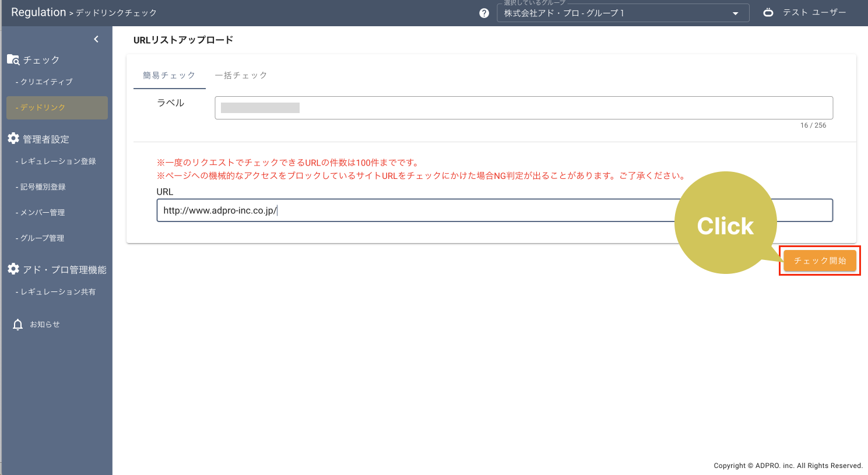Navigate to メンバー管理

point(42,213)
